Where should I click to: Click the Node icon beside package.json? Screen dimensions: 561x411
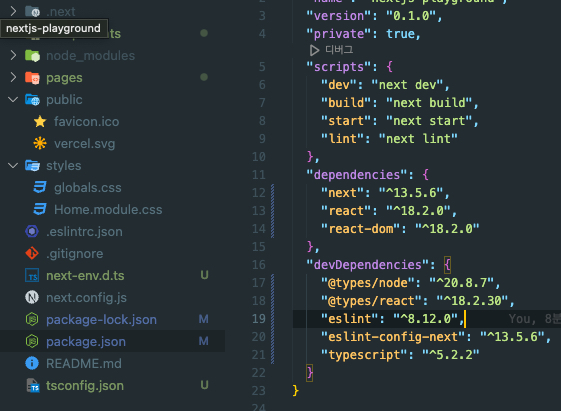click(32, 341)
